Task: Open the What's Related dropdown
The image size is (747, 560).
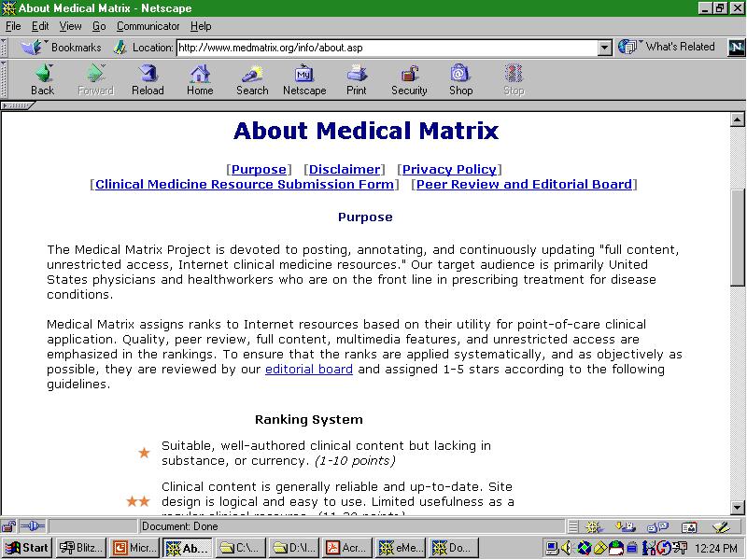Action: point(667,47)
